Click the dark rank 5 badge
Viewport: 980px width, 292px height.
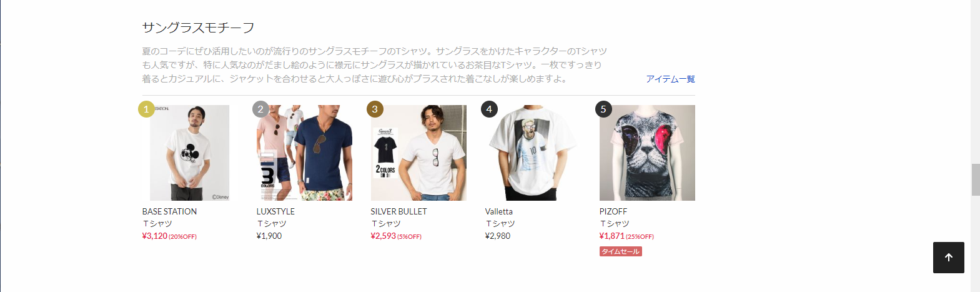tap(603, 109)
